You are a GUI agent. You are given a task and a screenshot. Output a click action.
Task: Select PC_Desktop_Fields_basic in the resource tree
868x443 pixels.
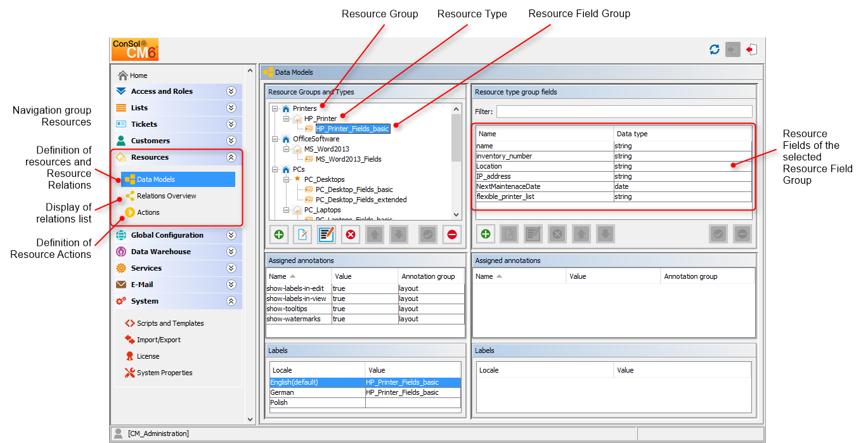(x=354, y=189)
